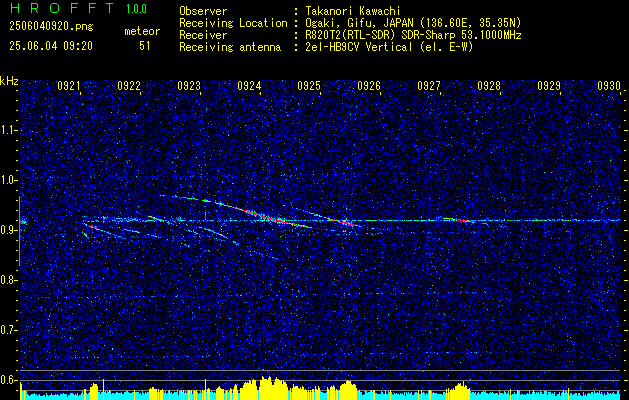Click the gray frequency range bar at left edge
The image size is (629, 400).
point(19,231)
